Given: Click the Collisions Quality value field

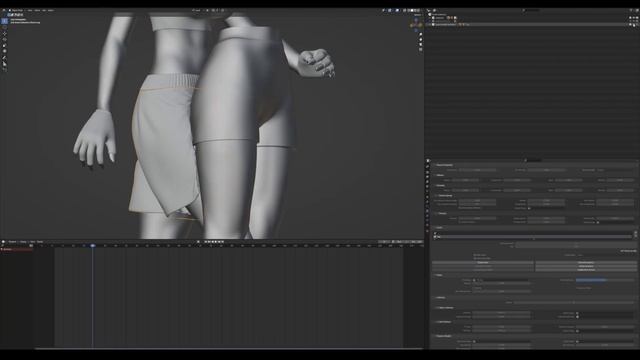Looking at the screenshot, I should click(x=573, y=302).
